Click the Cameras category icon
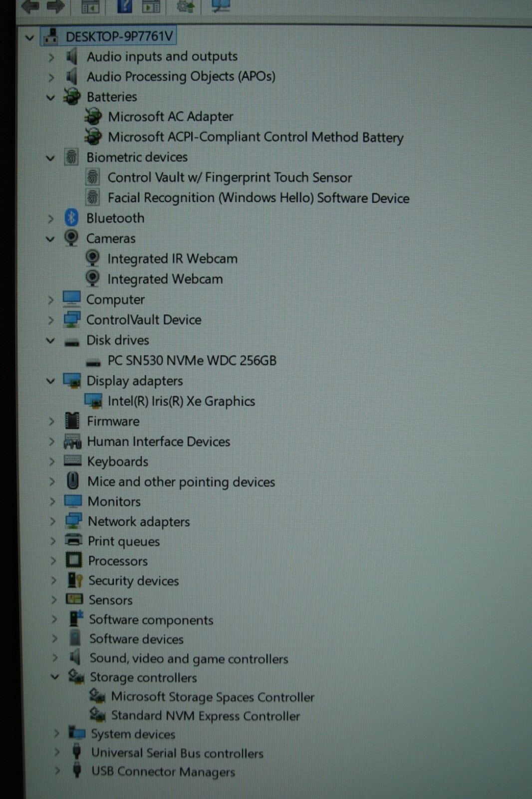 pos(72,238)
